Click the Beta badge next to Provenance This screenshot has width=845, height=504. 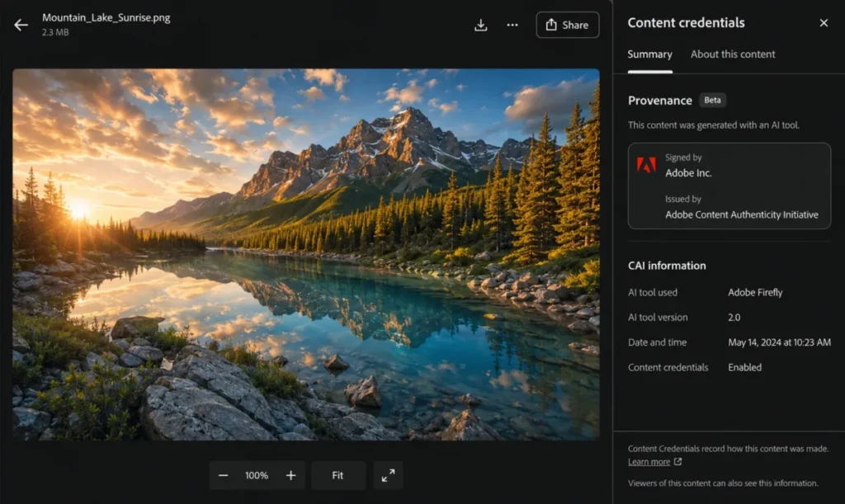[x=712, y=100]
